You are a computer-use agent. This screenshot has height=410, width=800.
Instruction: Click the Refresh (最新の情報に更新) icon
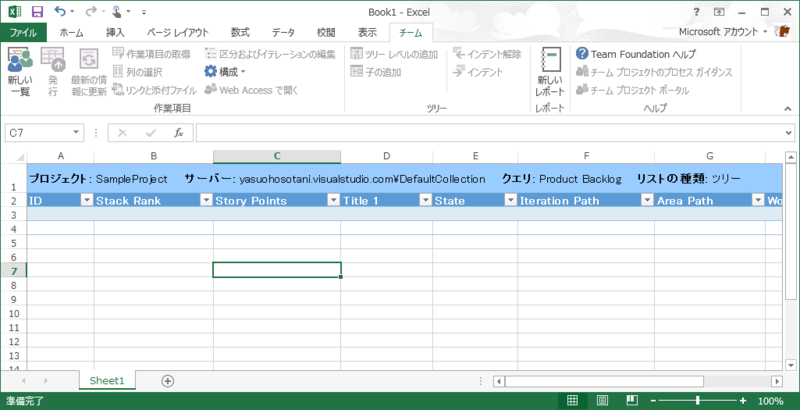pos(89,71)
